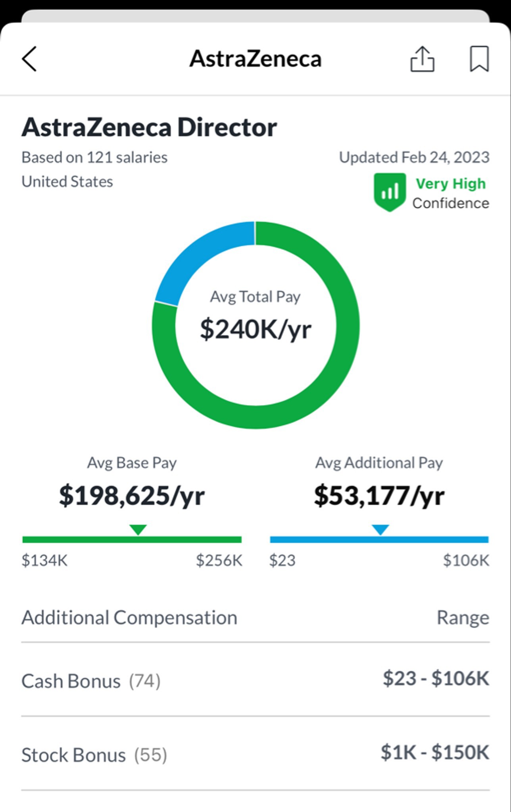Click the green base pay range bar
511x812 pixels.
132,540
